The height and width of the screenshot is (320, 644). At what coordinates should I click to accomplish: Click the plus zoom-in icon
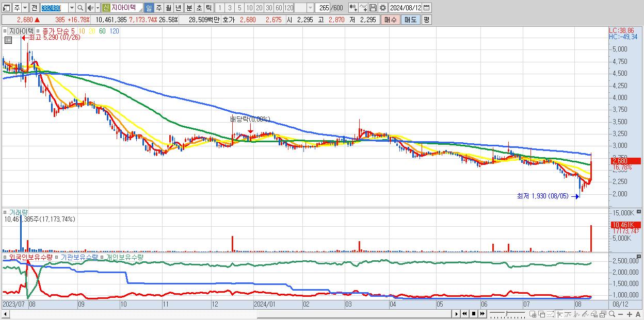(x=630, y=314)
